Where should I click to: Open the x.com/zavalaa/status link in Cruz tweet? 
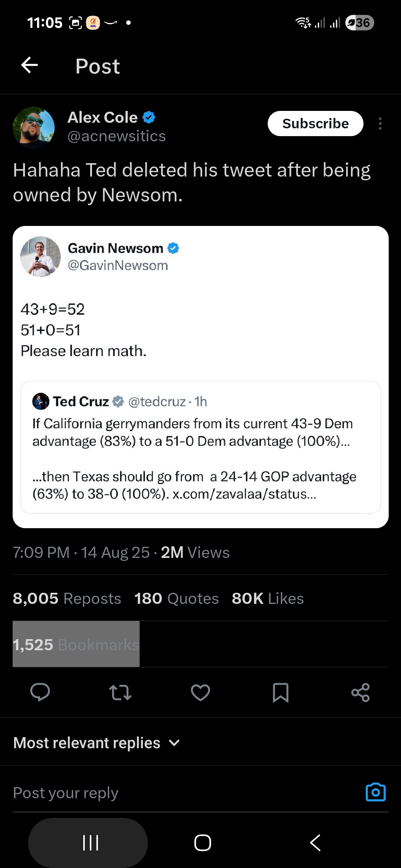(x=244, y=494)
